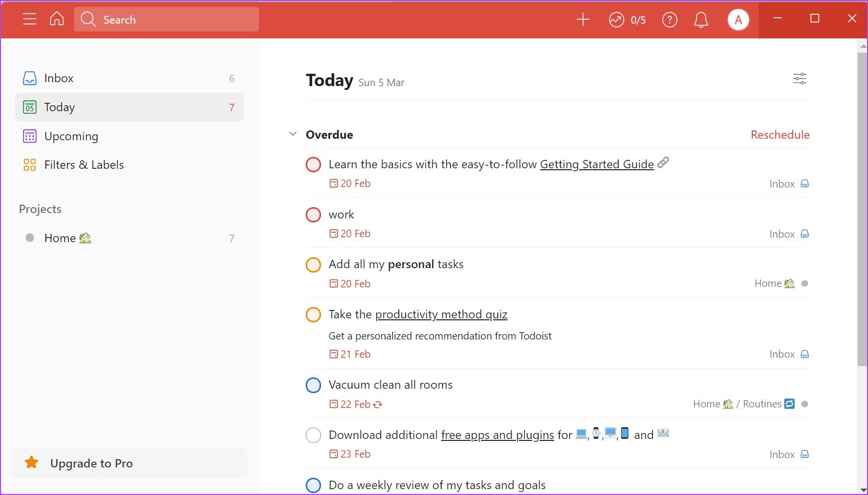Click 23 Feb due date
The width and height of the screenshot is (868, 495).
tap(350, 454)
